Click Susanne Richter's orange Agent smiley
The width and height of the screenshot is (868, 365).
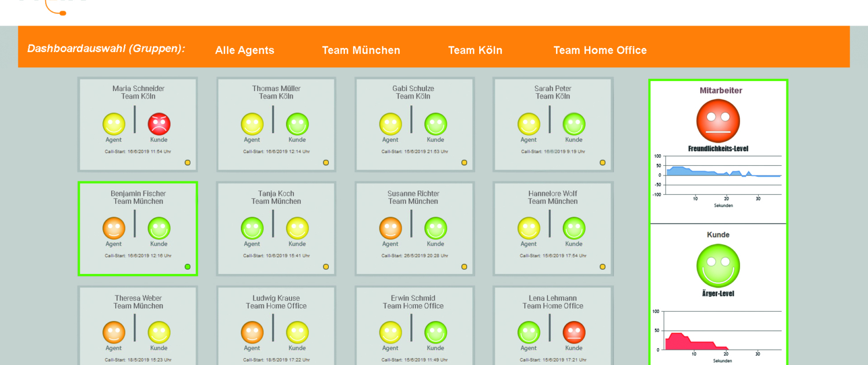391,228
